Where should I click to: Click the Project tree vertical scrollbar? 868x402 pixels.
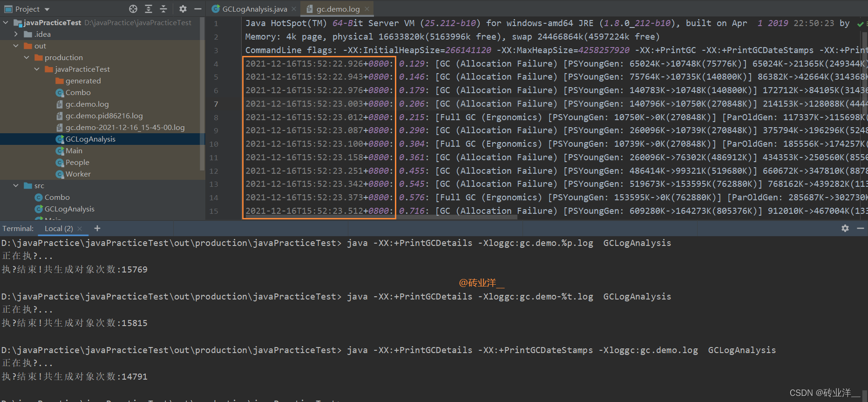pyautogui.click(x=202, y=94)
